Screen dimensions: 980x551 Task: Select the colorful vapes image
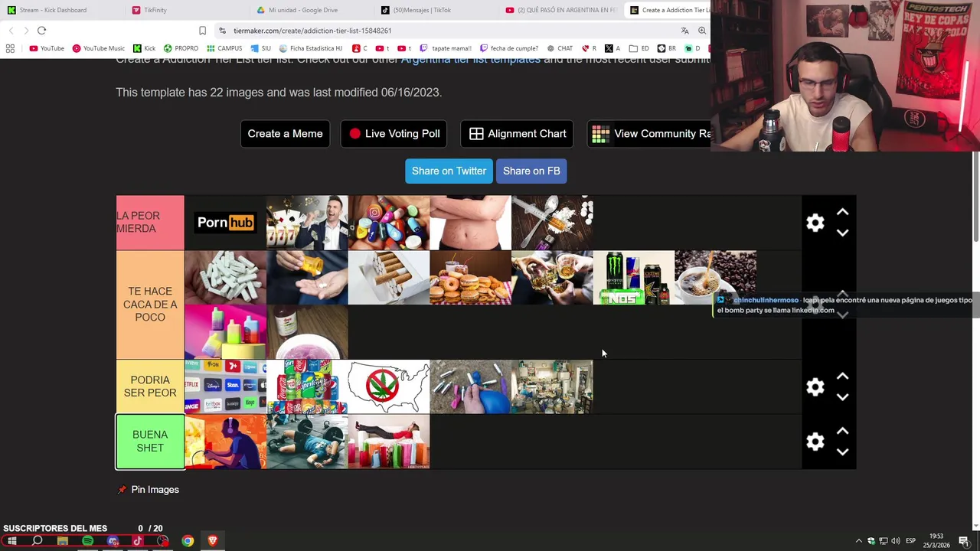225,332
